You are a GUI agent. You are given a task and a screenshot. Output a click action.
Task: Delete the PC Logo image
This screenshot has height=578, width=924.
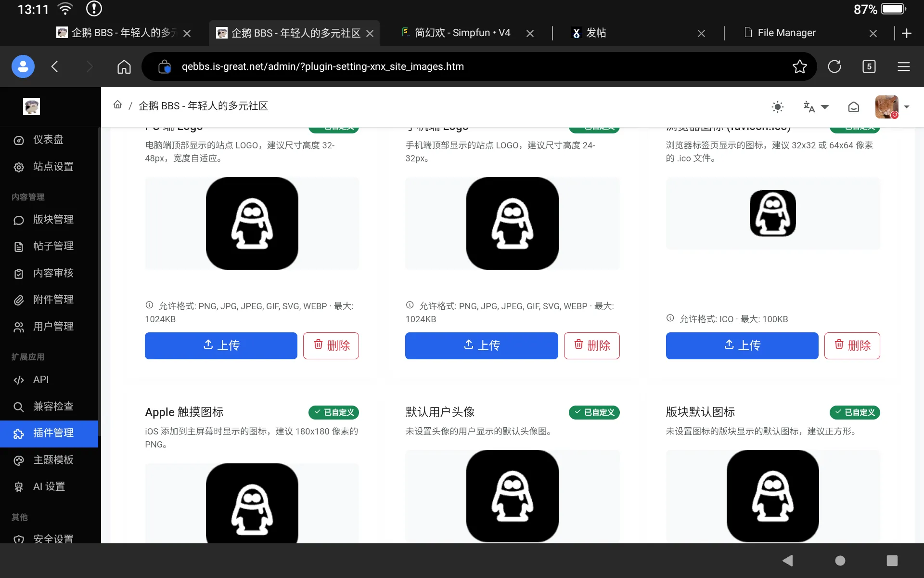[331, 345]
